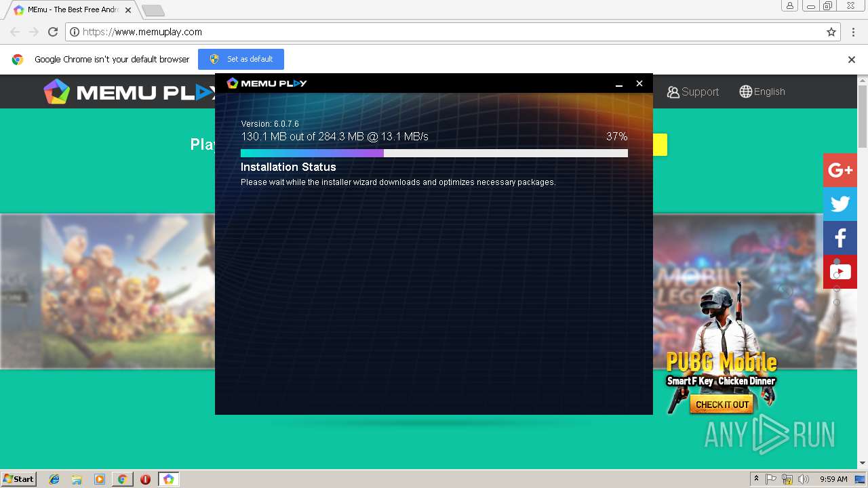This screenshot has width=868, height=488.
Task: Open the media player taskbar icon
Action: (100, 479)
